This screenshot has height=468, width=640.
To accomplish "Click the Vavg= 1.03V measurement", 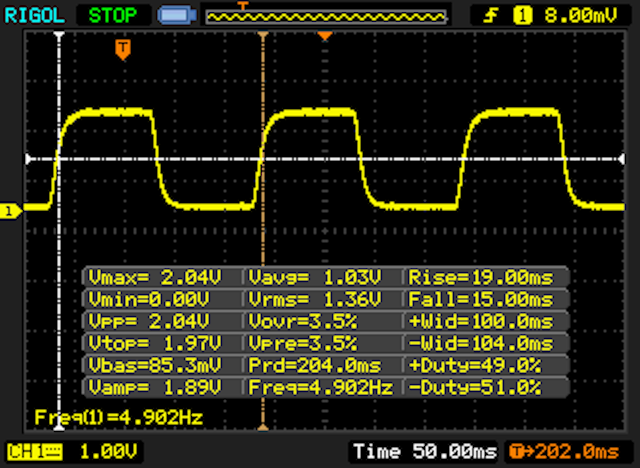I will pos(315,278).
